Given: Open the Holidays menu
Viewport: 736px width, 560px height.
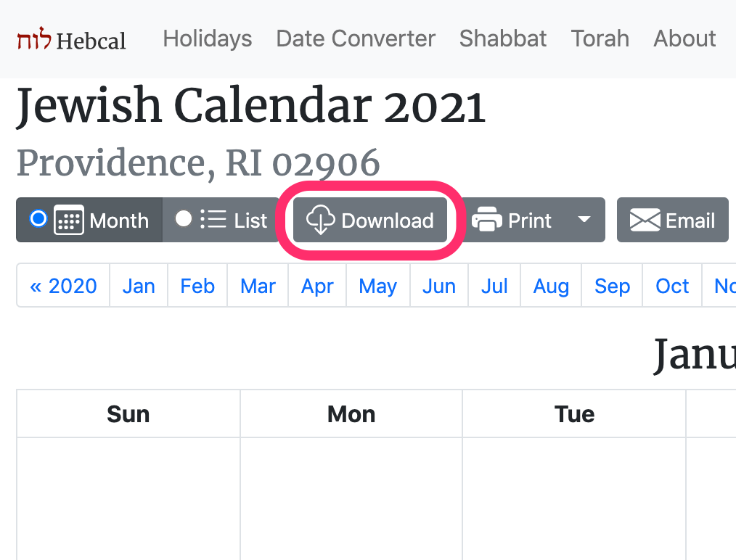Looking at the screenshot, I should [207, 39].
